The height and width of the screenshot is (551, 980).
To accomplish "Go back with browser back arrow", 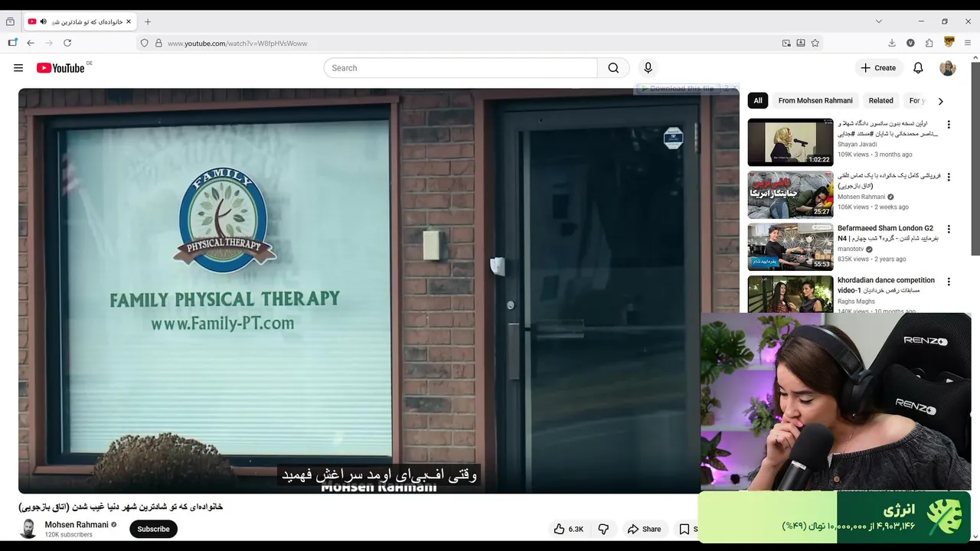I will click(x=31, y=43).
